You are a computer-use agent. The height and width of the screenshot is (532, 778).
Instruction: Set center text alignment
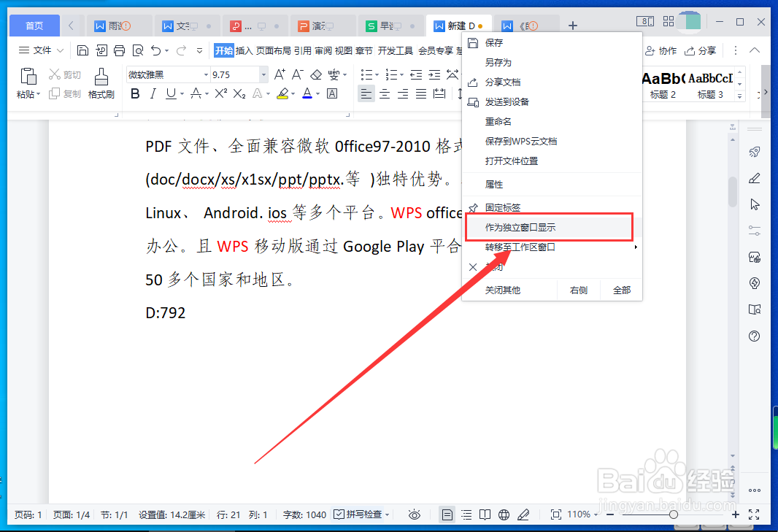click(x=385, y=93)
